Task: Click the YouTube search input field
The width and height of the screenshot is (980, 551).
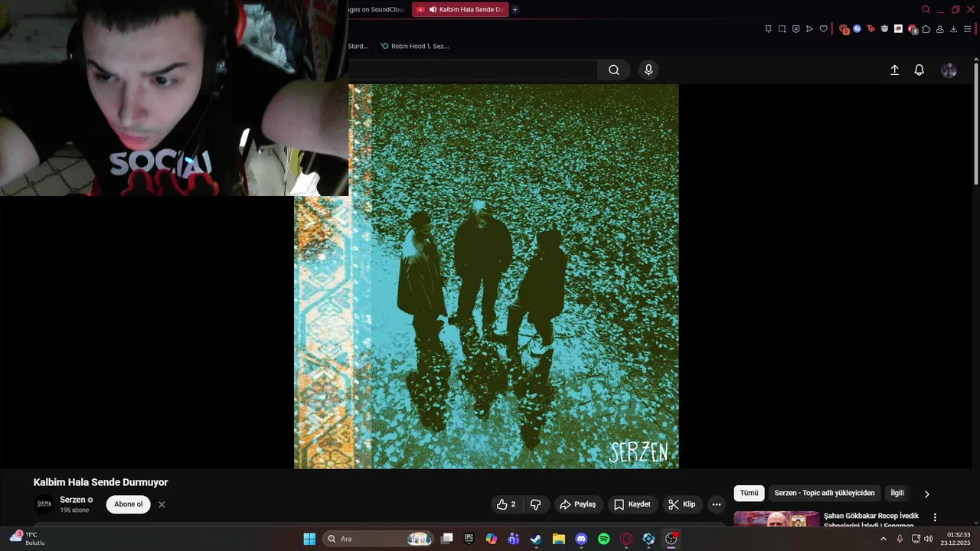Action: pyautogui.click(x=472, y=70)
